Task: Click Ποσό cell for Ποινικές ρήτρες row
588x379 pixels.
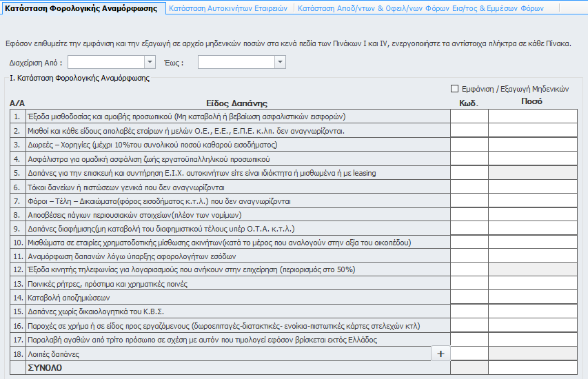Action: tap(533, 283)
